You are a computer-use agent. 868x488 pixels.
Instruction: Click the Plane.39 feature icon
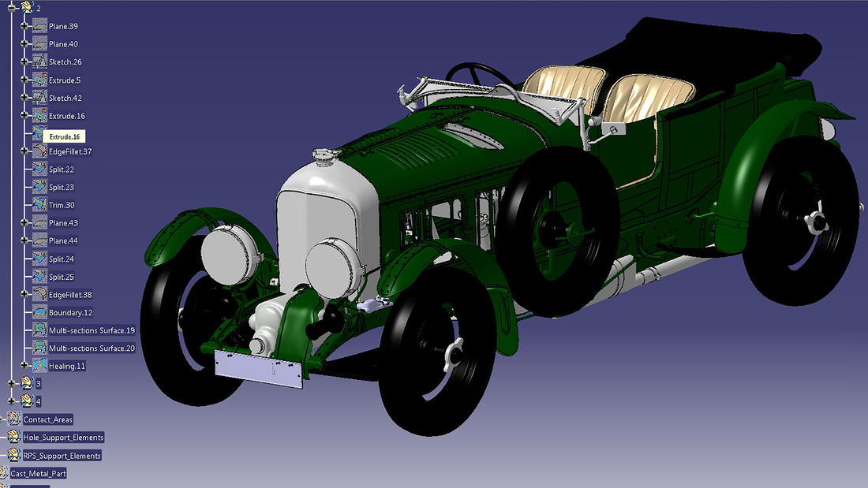tap(39, 26)
